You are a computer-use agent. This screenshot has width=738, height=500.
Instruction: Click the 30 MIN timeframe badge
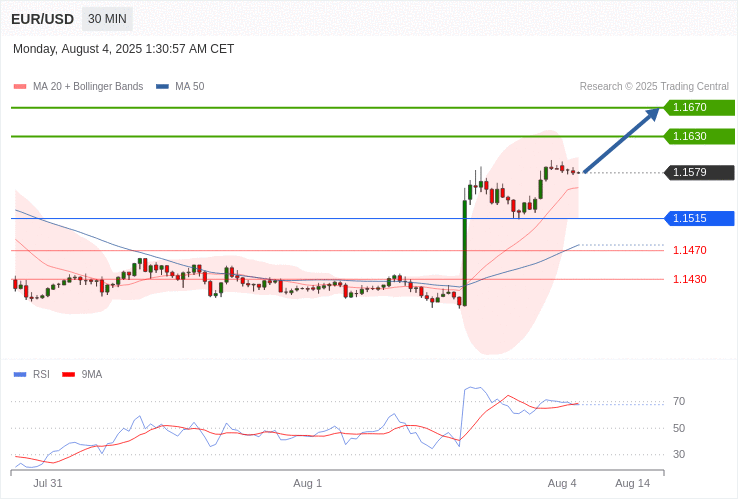107,19
